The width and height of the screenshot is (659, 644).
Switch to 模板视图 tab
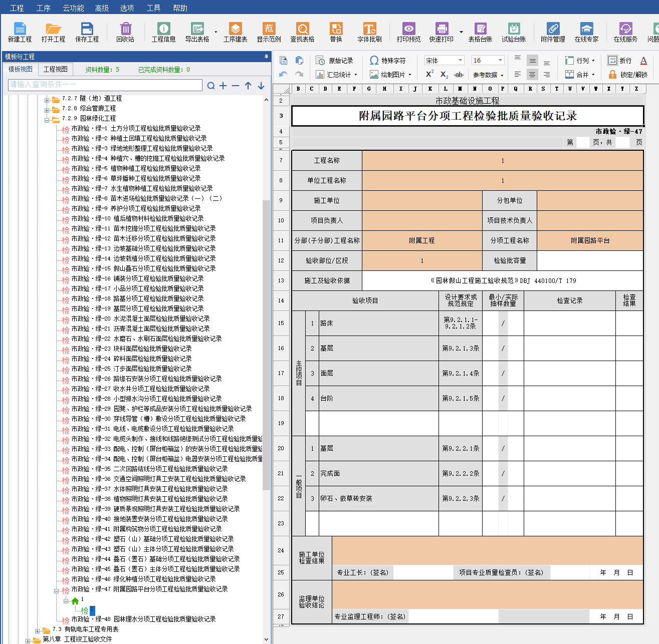pyautogui.click(x=21, y=69)
